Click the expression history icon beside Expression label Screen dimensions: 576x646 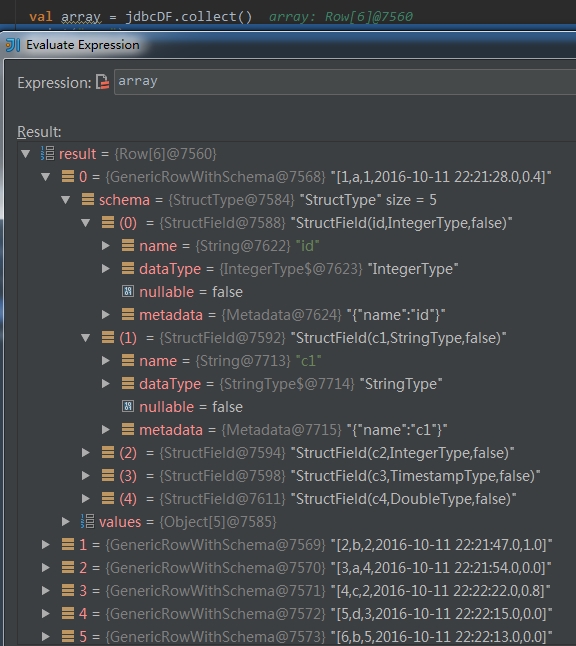click(x=102, y=82)
